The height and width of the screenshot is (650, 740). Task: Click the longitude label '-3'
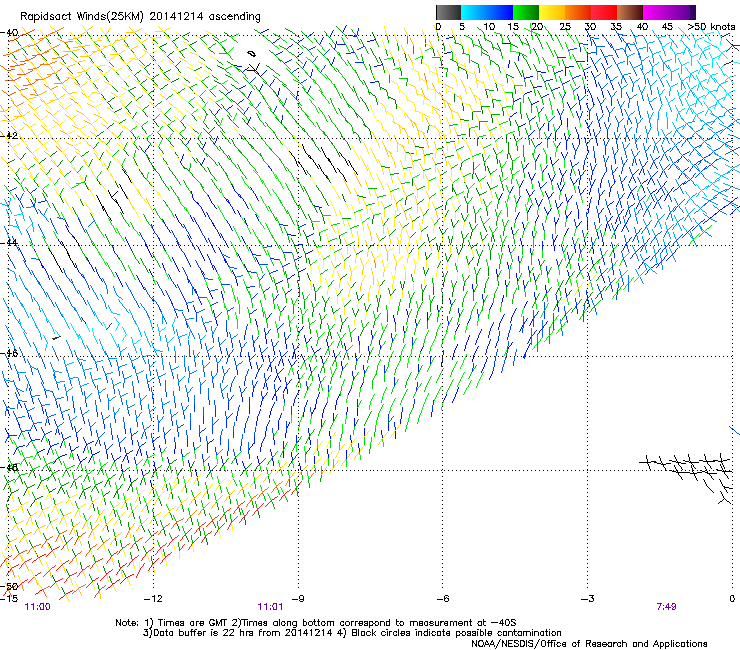click(587, 598)
